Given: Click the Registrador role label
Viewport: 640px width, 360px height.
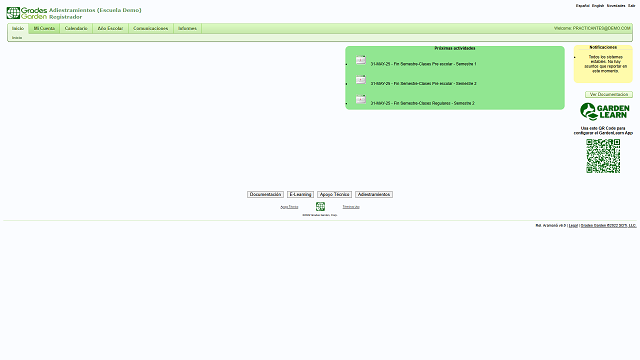Looking at the screenshot, I should tap(66, 17).
